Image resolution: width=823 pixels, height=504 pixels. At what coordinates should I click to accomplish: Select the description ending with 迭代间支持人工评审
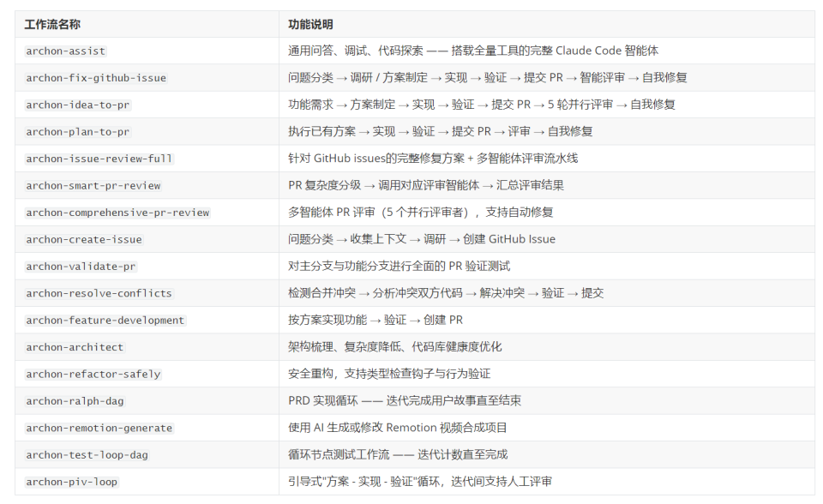(420, 482)
